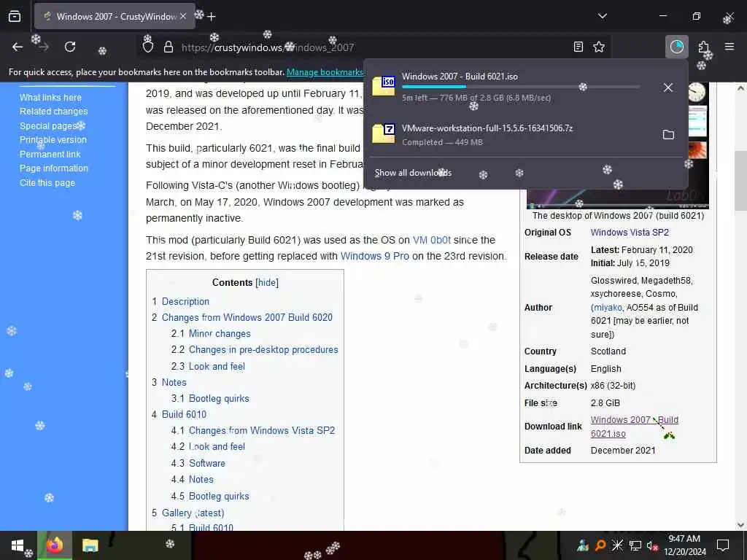The width and height of the screenshot is (747, 560).
Task: Open the notification center icon
Action: (x=723, y=545)
